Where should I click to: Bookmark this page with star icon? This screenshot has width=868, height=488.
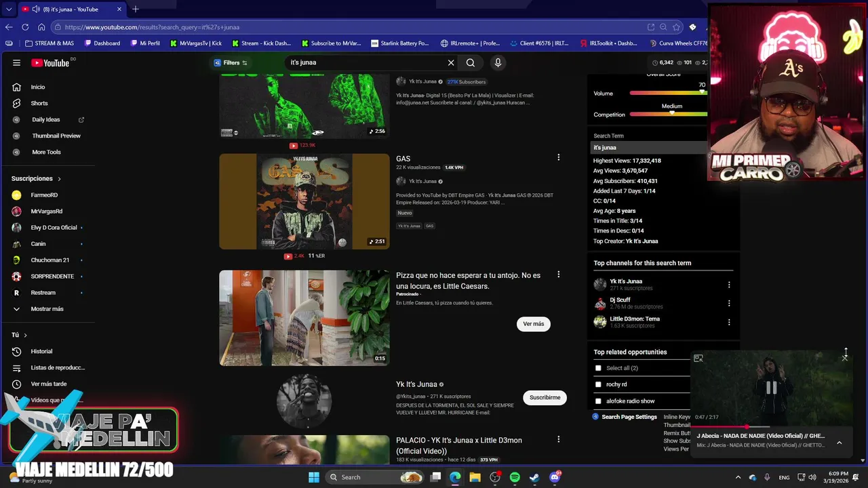pos(676,27)
